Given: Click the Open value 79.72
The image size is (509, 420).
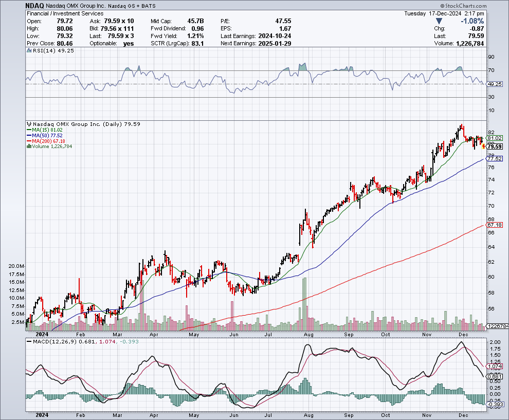Looking at the screenshot, I should [x=65, y=21].
